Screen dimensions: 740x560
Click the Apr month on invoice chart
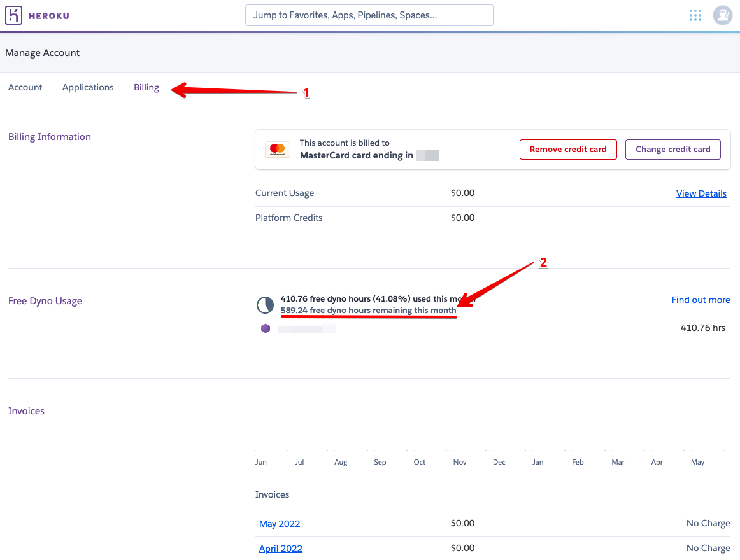(x=657, y=463)
